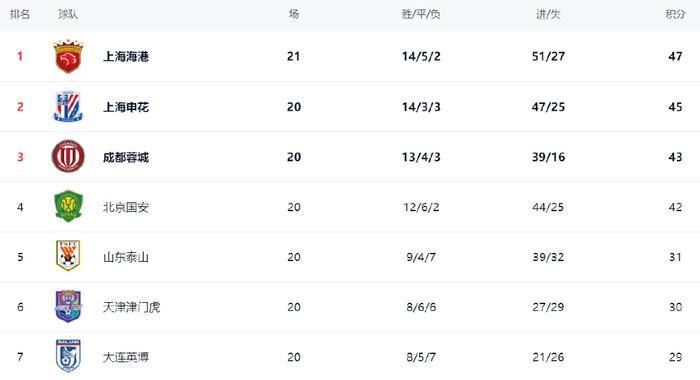Click the 场 column header

pyautogui.click(x=293, y=14)
